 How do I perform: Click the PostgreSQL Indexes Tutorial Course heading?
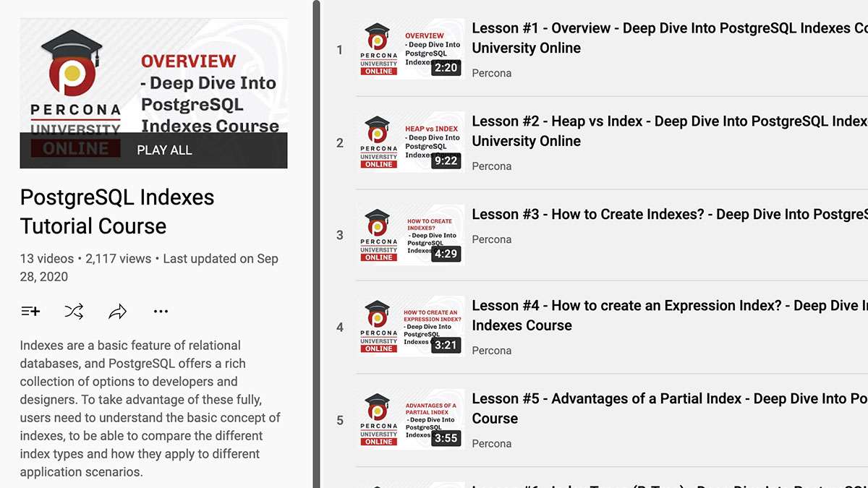click(x=117, y=212)
